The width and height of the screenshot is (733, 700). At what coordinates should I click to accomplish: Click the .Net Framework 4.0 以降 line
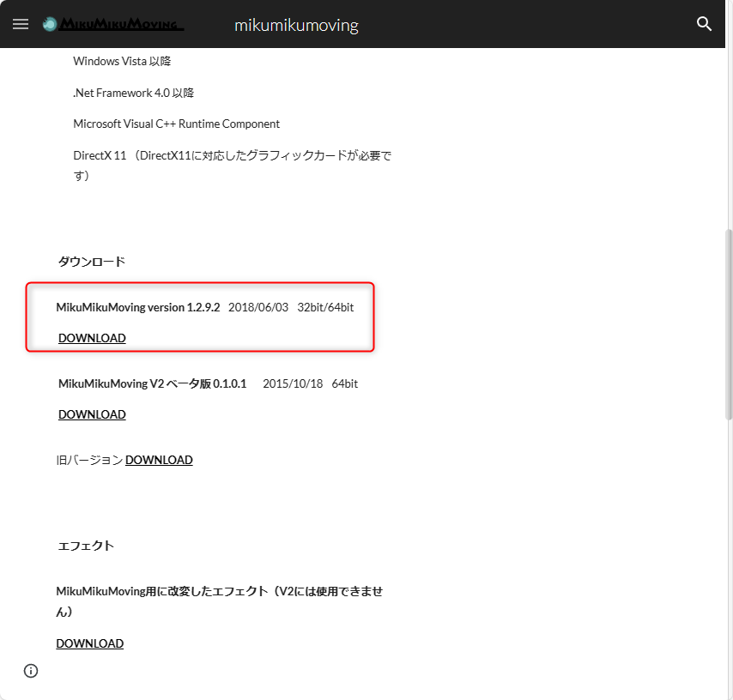coord(127,93)
